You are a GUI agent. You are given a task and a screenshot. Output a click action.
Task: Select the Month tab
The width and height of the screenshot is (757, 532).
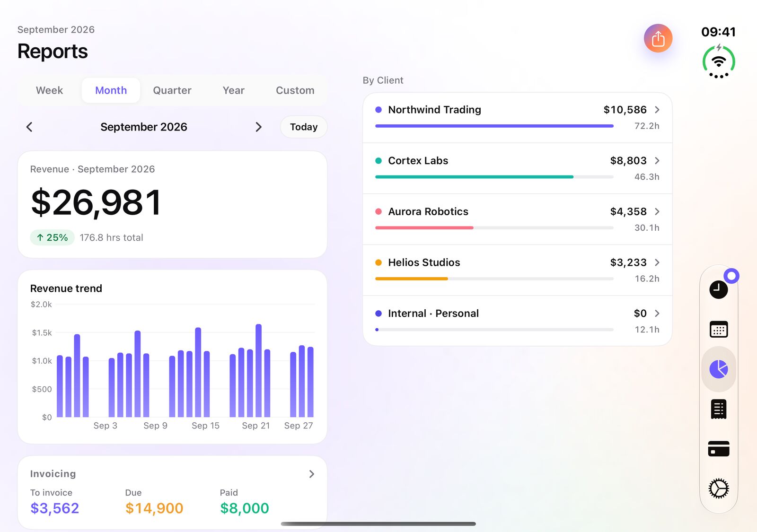pyautogui.click(x=111, y=90)
